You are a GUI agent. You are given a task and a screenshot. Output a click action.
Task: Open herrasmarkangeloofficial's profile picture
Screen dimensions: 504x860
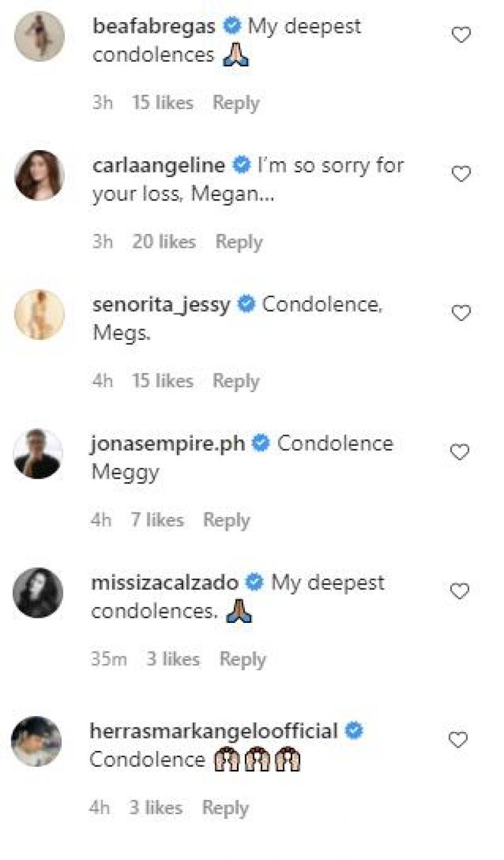tap(38, 741)
